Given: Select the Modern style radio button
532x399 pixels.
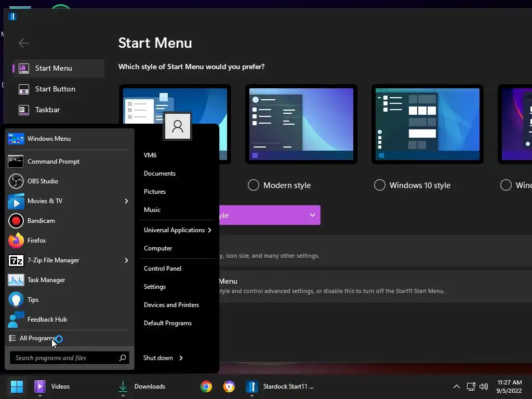Looking at the screenshot, I should pos(253,185).
